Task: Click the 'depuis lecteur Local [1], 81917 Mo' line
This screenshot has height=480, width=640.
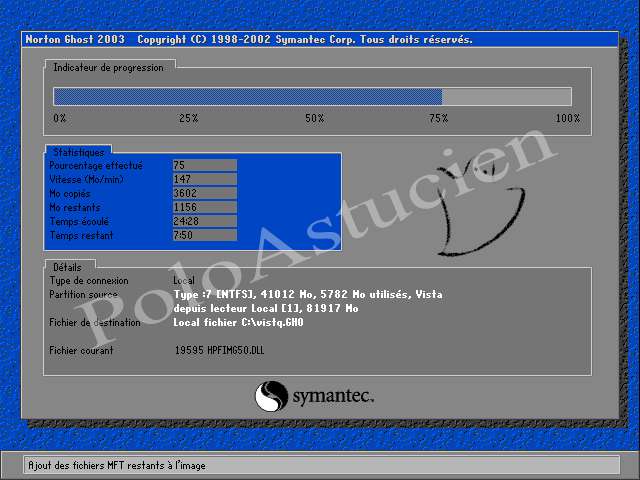Action: click(x=266, y=309)
